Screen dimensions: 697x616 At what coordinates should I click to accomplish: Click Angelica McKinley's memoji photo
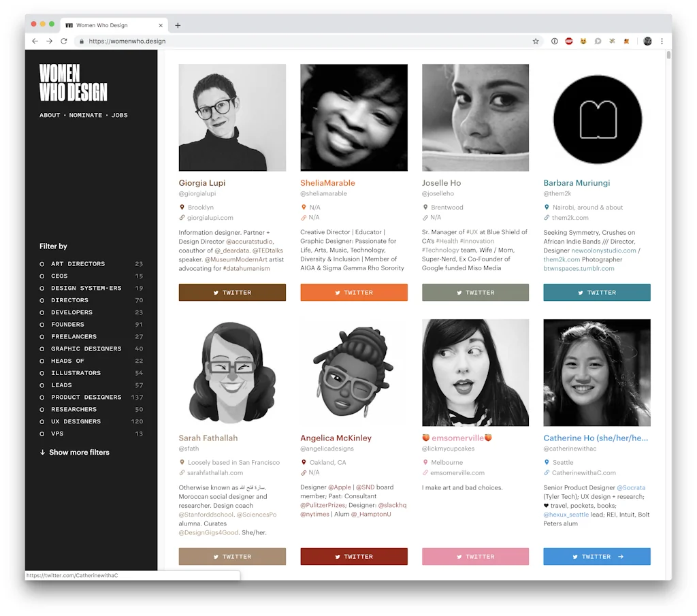click(x=353, y=372)
